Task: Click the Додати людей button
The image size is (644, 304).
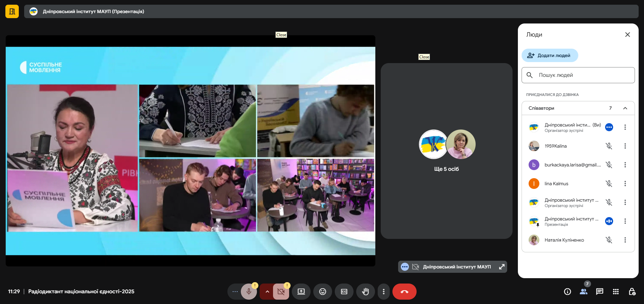Action: tap(549, 55)
